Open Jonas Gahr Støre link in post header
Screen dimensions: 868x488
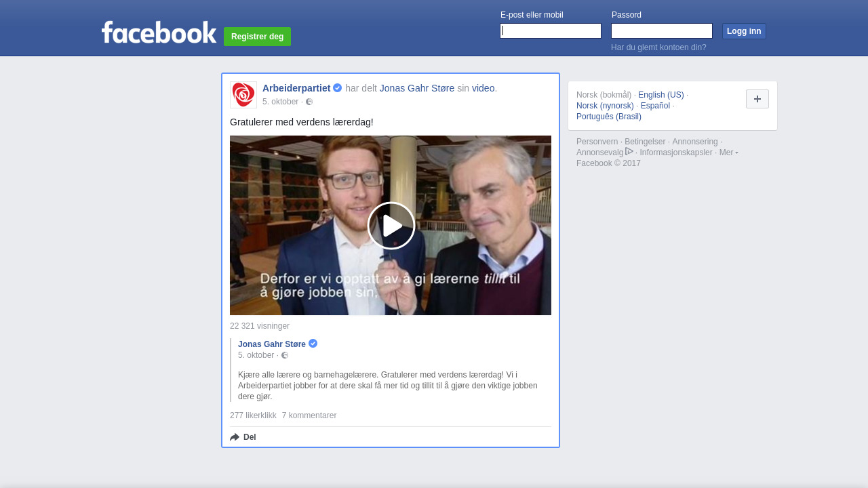point(417,88)
